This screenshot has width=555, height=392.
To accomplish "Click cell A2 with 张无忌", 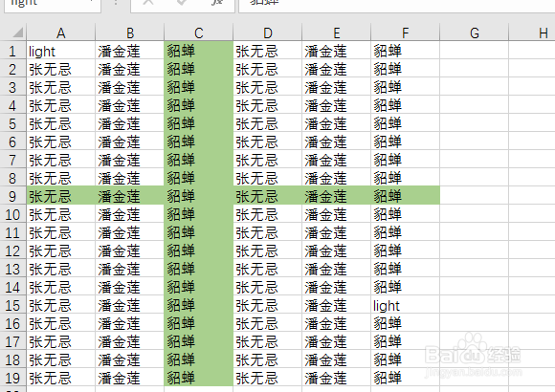I will [x=61, y=69].
